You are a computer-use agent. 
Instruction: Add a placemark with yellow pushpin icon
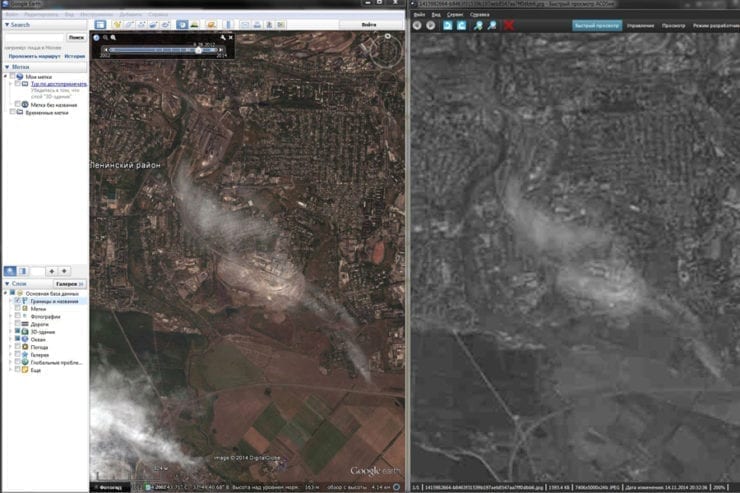coord(117,25)
